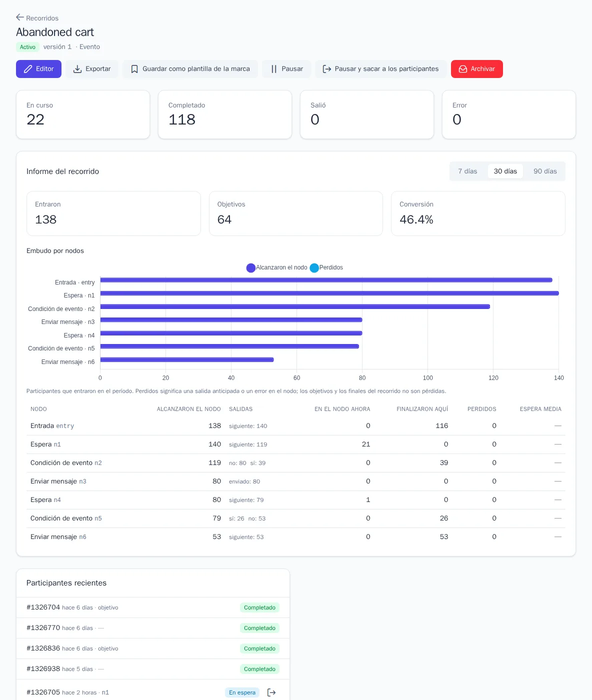Click the pencil icon on Editor button
592x700 pixels.
click(28, 69)
